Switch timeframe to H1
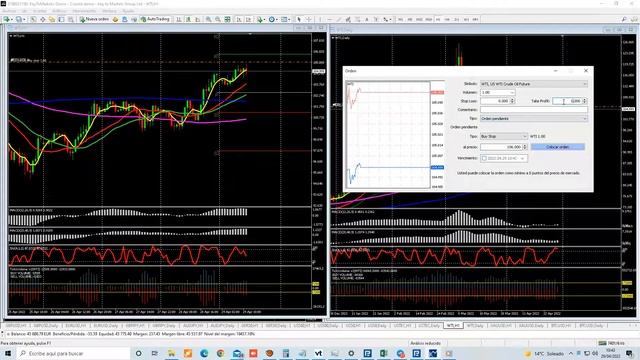 point(438,19)
